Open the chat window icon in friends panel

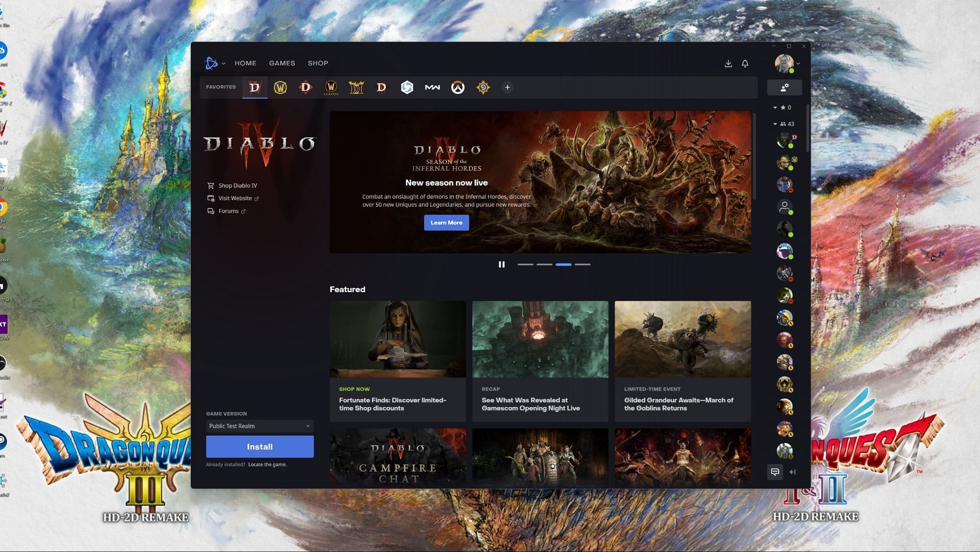775,472
